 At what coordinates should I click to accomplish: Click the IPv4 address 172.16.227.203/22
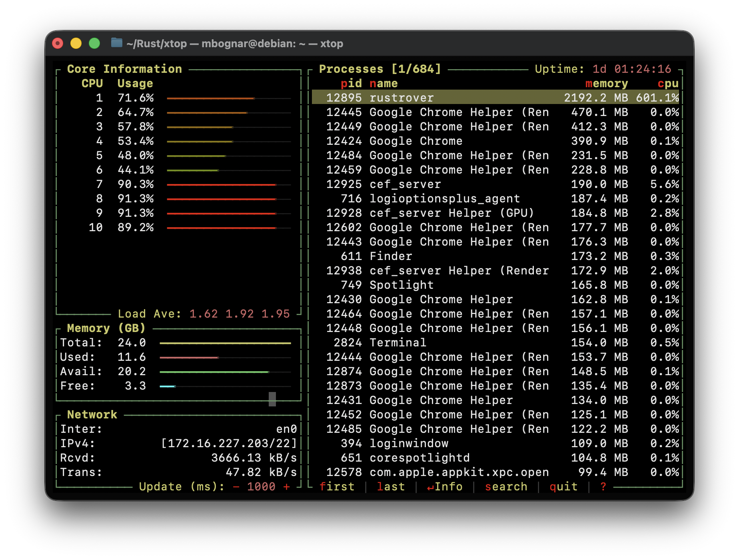point(229,443)
